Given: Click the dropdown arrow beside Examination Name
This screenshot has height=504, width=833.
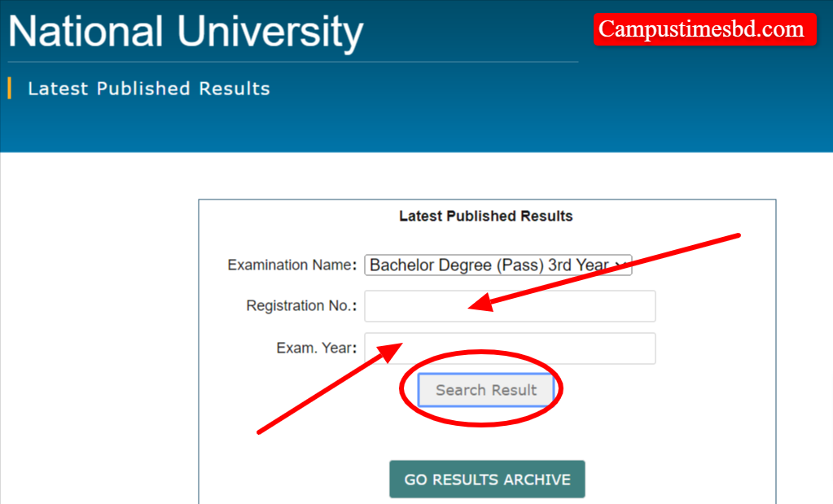Looking at the screenshot, I should [623, 264].
